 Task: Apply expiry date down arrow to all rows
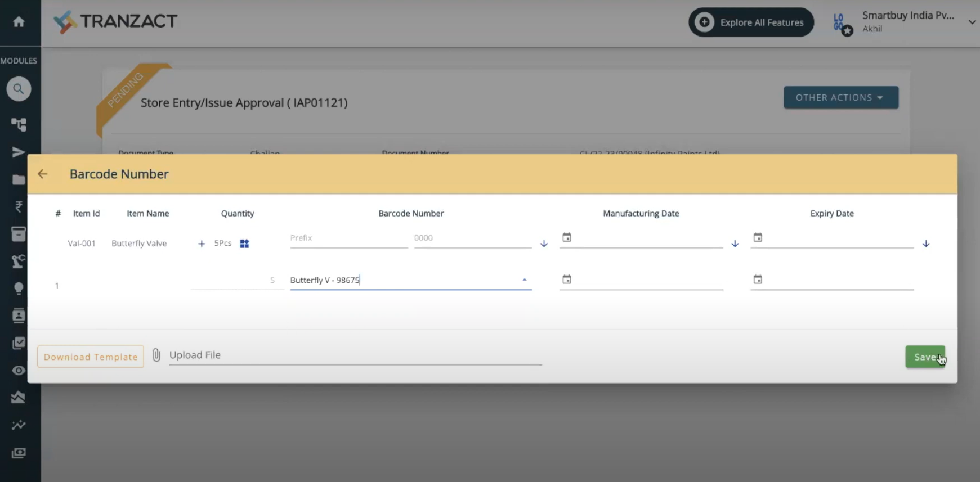(x=926, y=244)
